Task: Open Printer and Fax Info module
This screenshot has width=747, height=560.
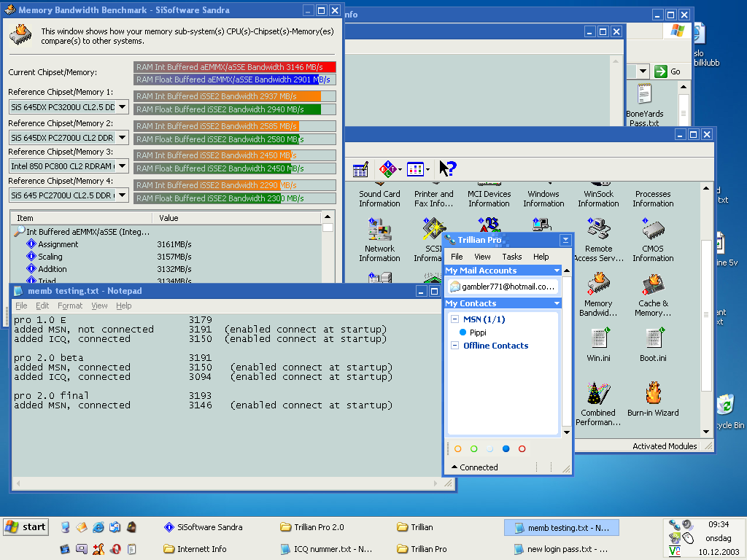Action: (433, 198)
